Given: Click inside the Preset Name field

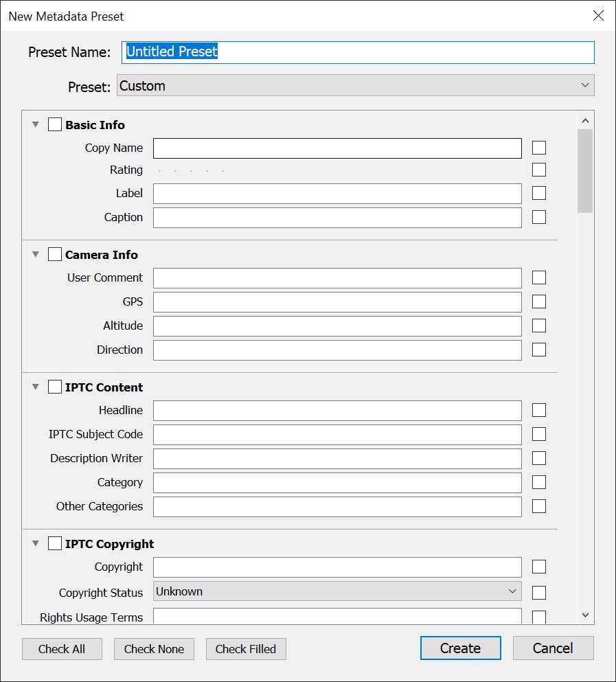Looking at the screenshot, I should pyautogui.click(x=358, y=52).
